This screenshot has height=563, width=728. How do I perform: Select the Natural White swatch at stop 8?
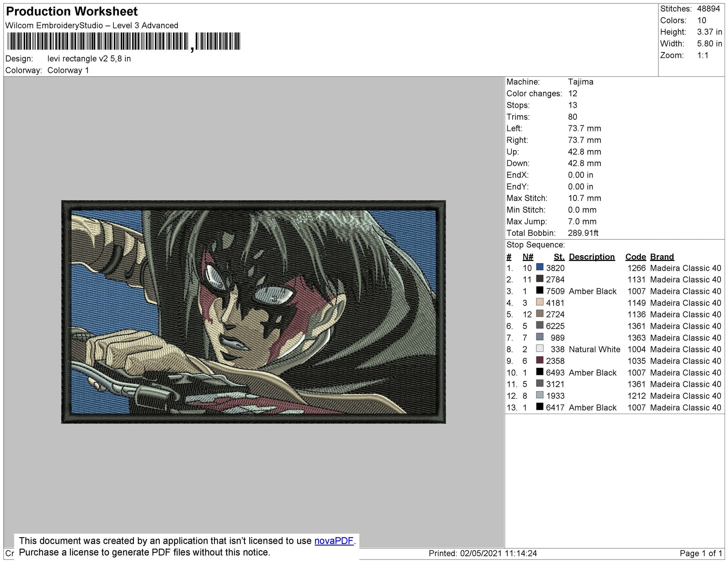(539, 349)
